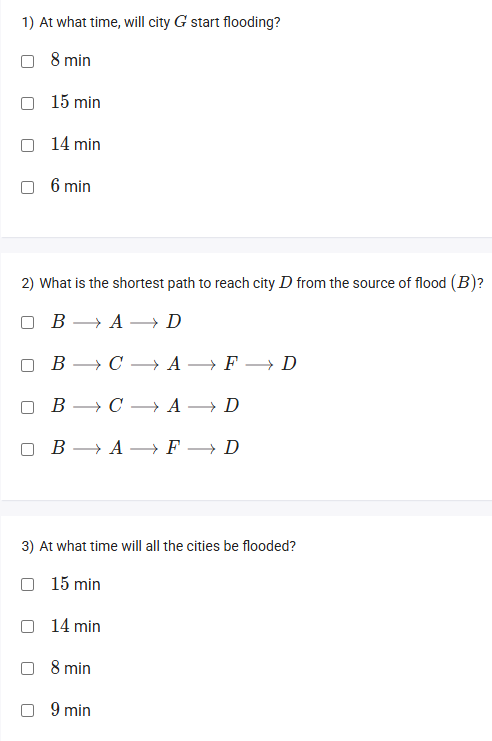This screenshot has width=492, height=741.
Task: Select 15 min for question 1
Action: 27,103
